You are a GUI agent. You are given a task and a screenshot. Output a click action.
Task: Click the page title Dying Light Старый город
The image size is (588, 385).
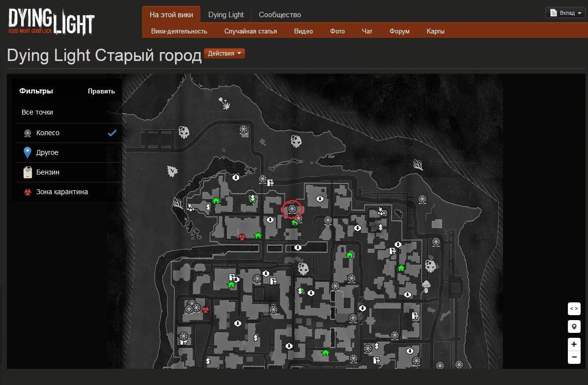click(x=104, y=56)
